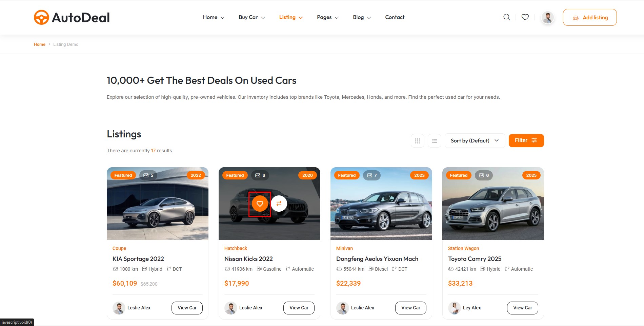
Task: Click Featured badge on KIA Sportage
Action: 123,175
